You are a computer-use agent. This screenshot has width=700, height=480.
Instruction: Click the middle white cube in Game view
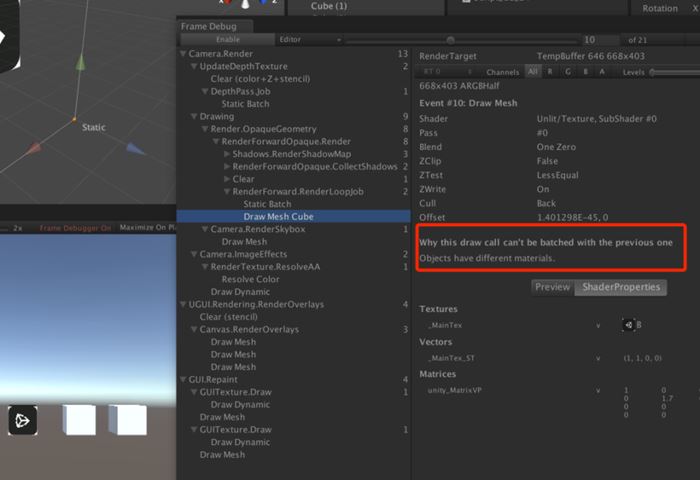click(x=79, y=420)
